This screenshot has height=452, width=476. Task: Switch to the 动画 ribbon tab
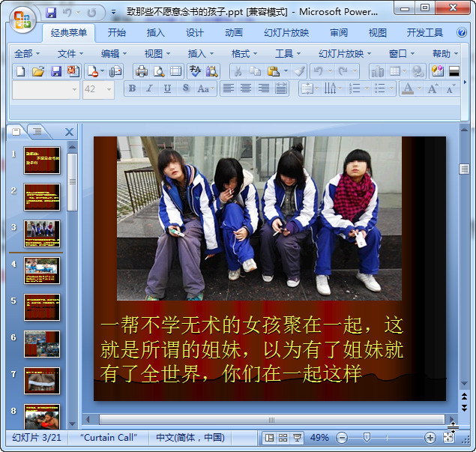pyautogui.click(x=234, y=32)
